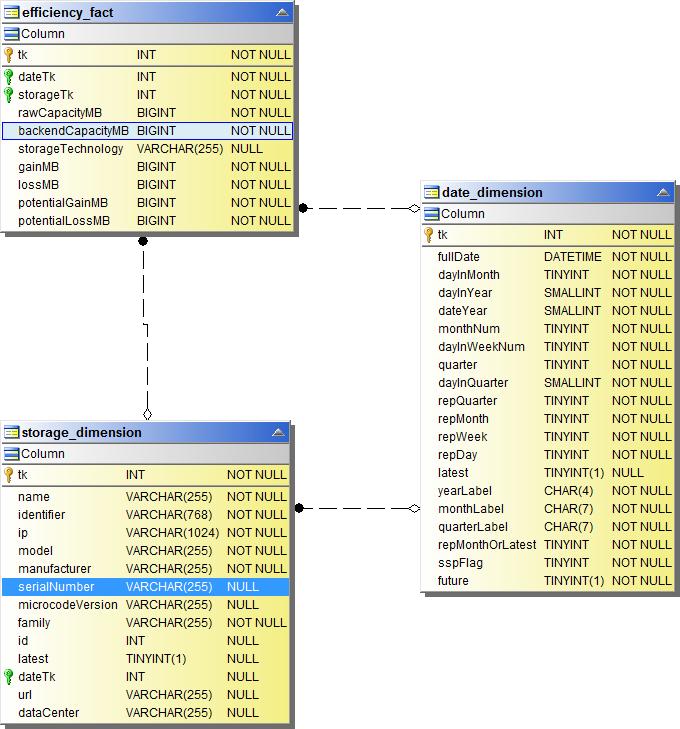The image size is (680, 729).
Task: Select the repMonth column row
Action: [548, 419]
